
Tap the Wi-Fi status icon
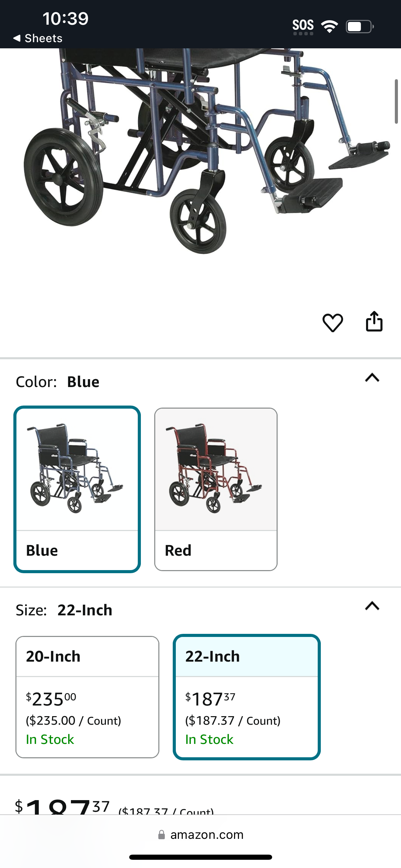point(329,26)
